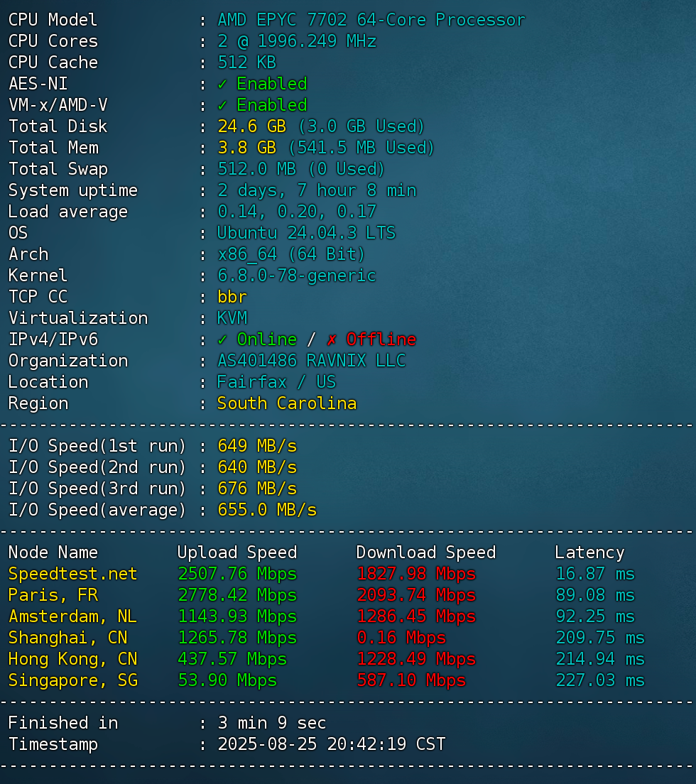Click the Total Mem value "3.8 GB"

[246, 148]
